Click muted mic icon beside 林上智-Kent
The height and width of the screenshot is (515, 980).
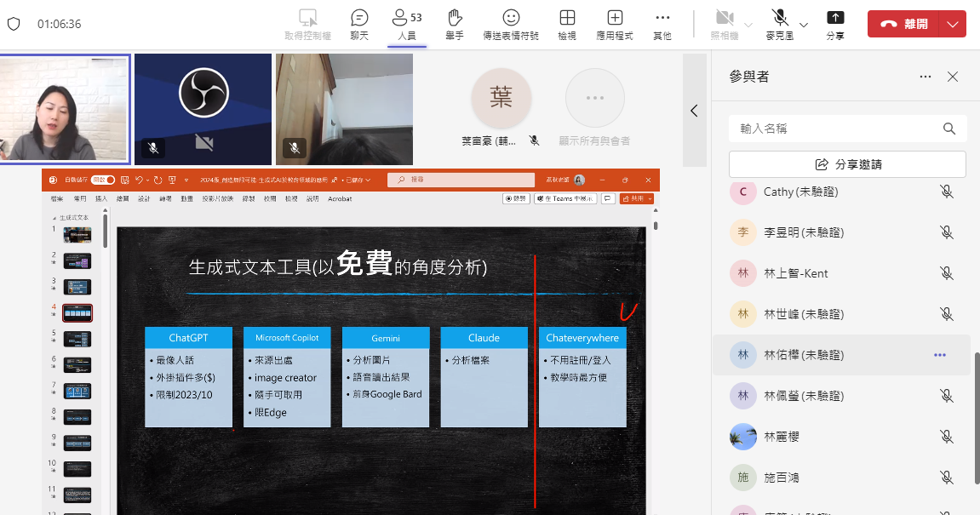tap(947, 273)
